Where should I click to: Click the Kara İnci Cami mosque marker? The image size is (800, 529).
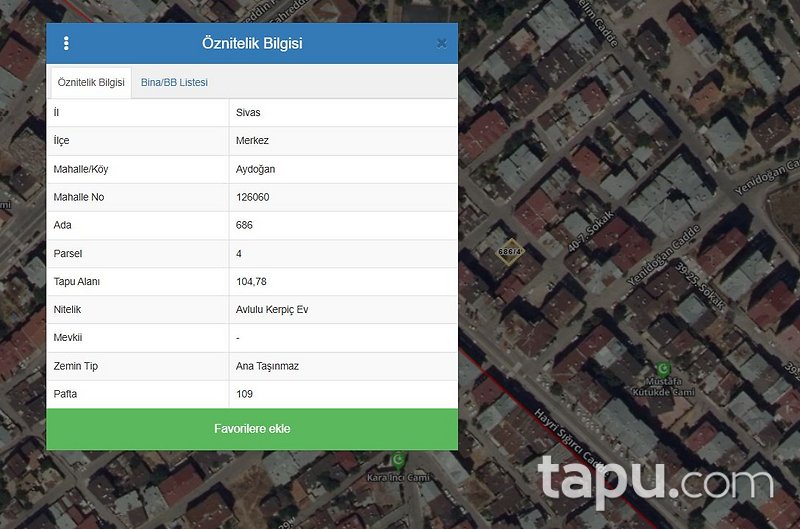(398, 459)
